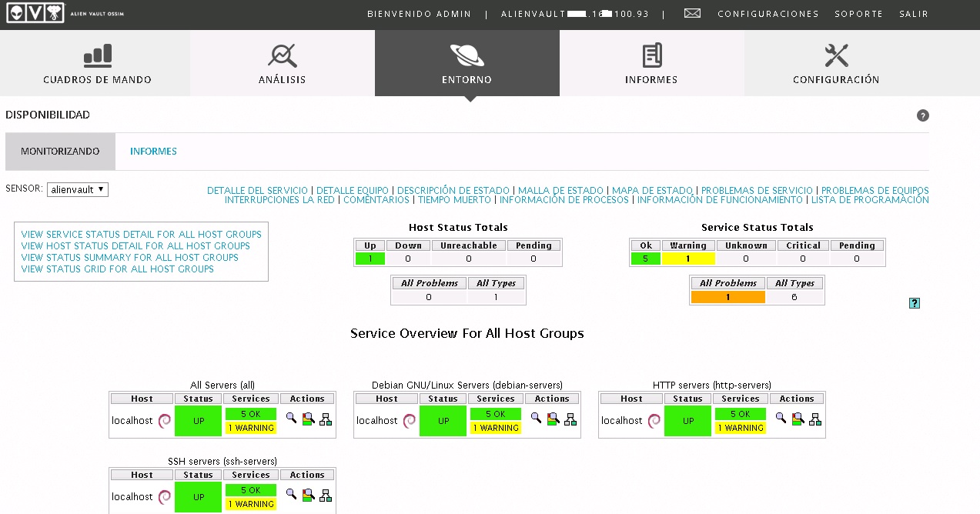Click the mail envelope icon in header
This screenshot has width=980, height=514.
(692, 14)
